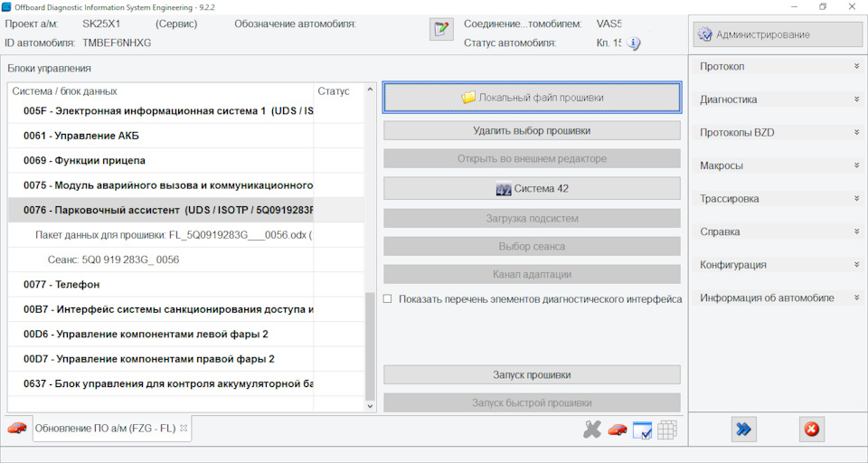Select row 0061 - Управление АКБ
Screen dimensions: 868x463
pyautogui.click(x=186, y=136)
